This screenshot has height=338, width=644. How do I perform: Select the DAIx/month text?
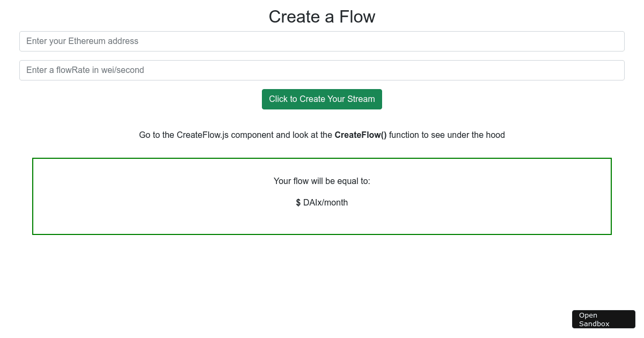325,202
